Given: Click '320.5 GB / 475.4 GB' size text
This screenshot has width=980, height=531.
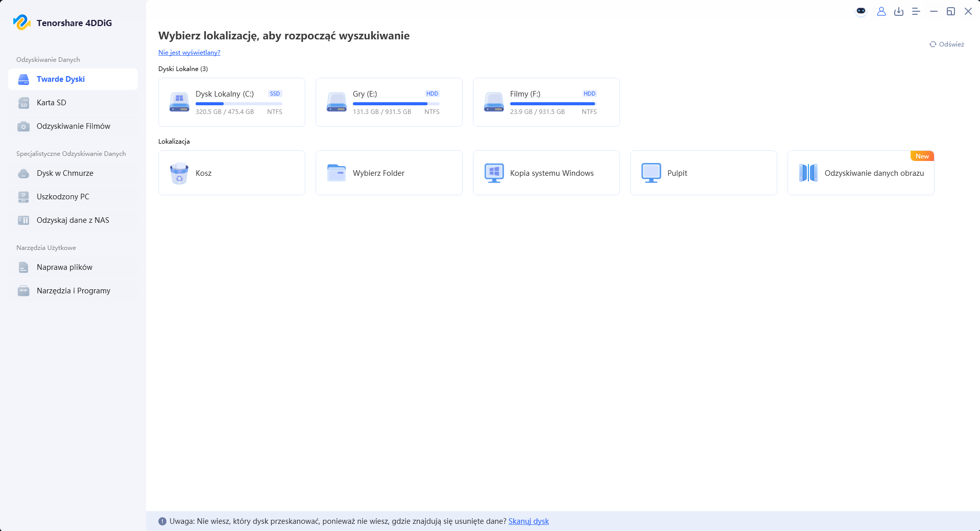Looking at the screenshot, I should pos(225,112).
